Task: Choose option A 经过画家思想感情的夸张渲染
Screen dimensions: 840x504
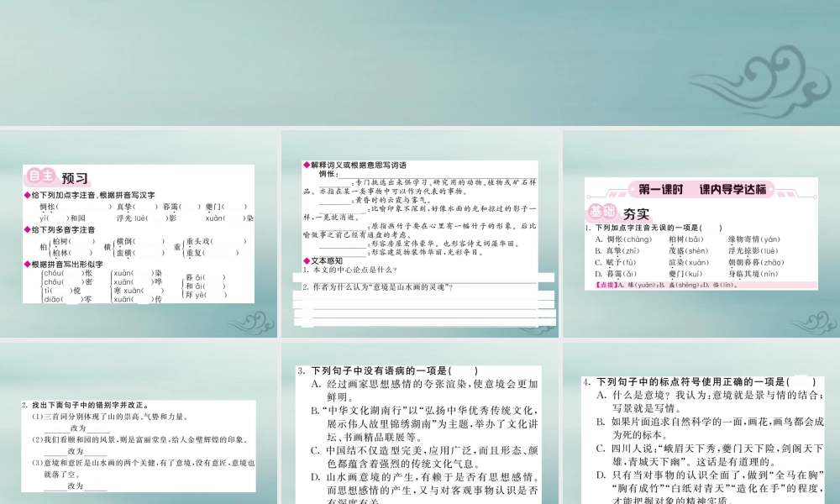Action: pyautogui.click(x=424, y=391)
